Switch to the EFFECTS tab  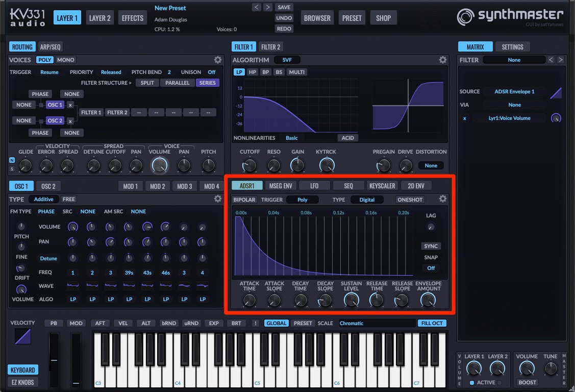[132, 18]
